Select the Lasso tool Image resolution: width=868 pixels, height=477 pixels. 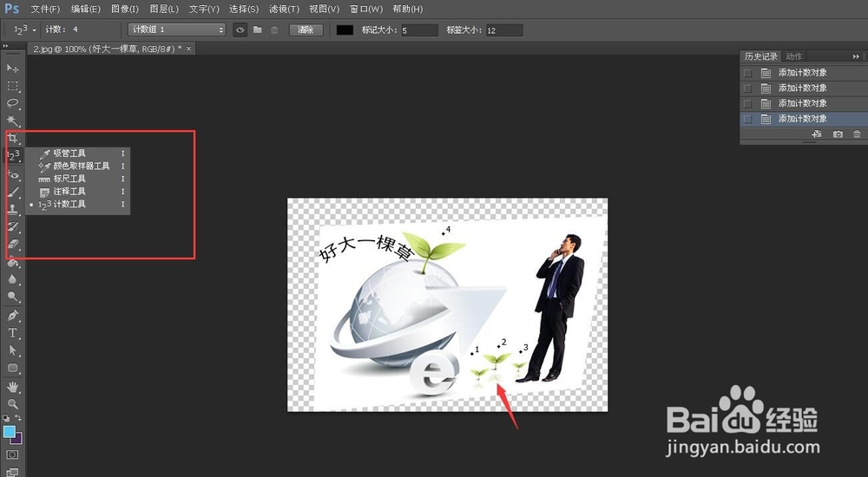(x=12, y=103)
